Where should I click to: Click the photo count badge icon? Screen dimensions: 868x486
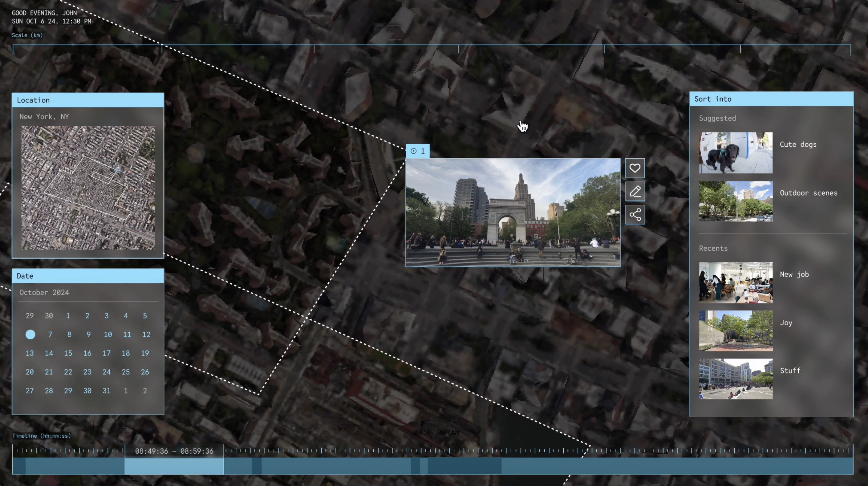pyautogui.click(x=414, y=151)
